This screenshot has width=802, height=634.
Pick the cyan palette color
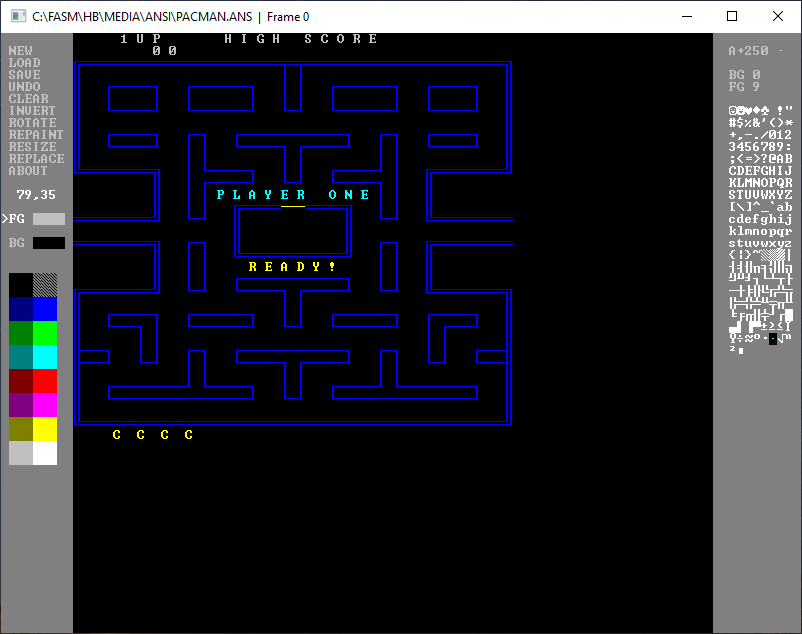45,357
